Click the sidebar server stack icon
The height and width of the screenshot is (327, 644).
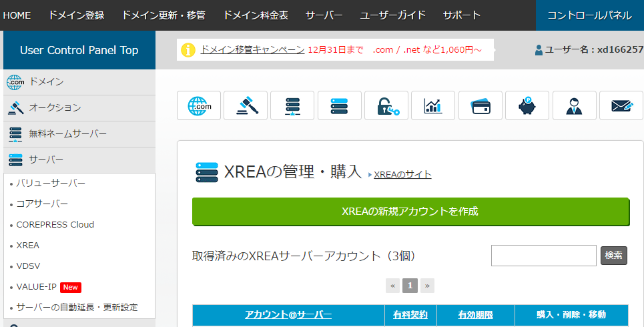[15, 159]
